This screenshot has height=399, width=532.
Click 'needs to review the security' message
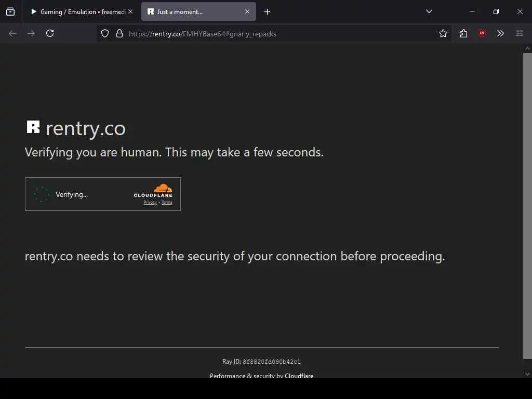pyautogui.click(x=235, y=257)
